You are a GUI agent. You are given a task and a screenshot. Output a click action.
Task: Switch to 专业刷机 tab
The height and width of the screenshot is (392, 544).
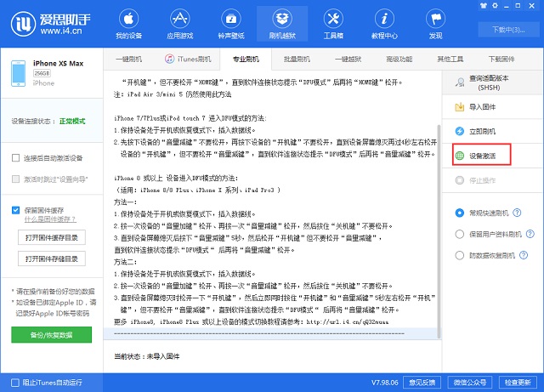tap(246, 59)
